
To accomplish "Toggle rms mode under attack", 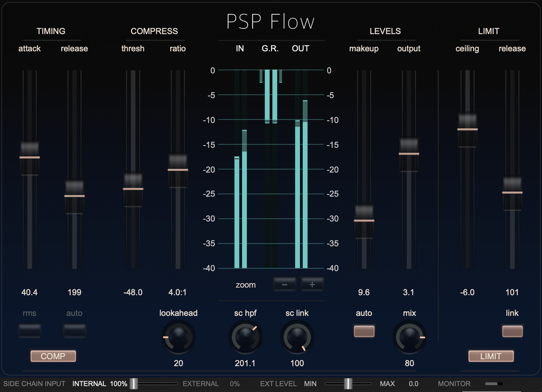I will click(x=30, y=331).
